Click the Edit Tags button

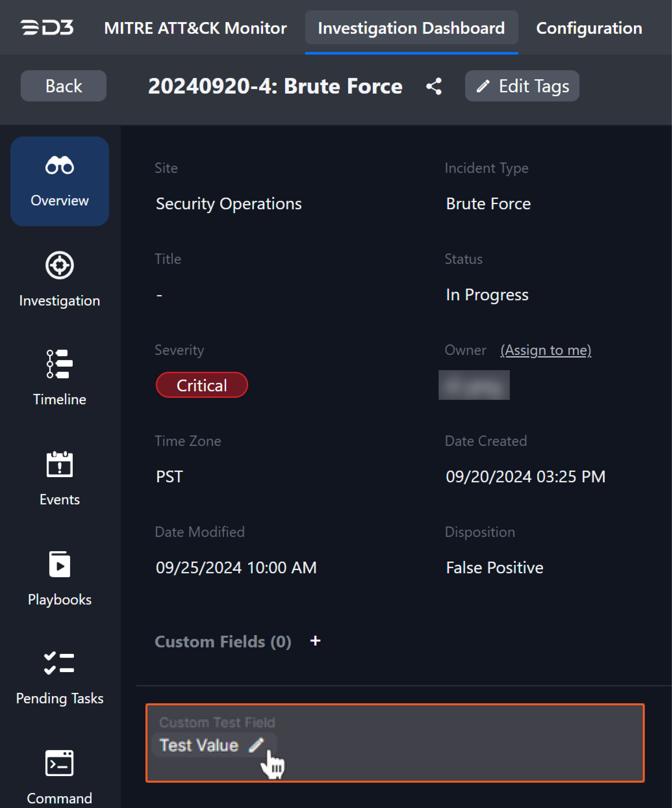tap(522, 86)
